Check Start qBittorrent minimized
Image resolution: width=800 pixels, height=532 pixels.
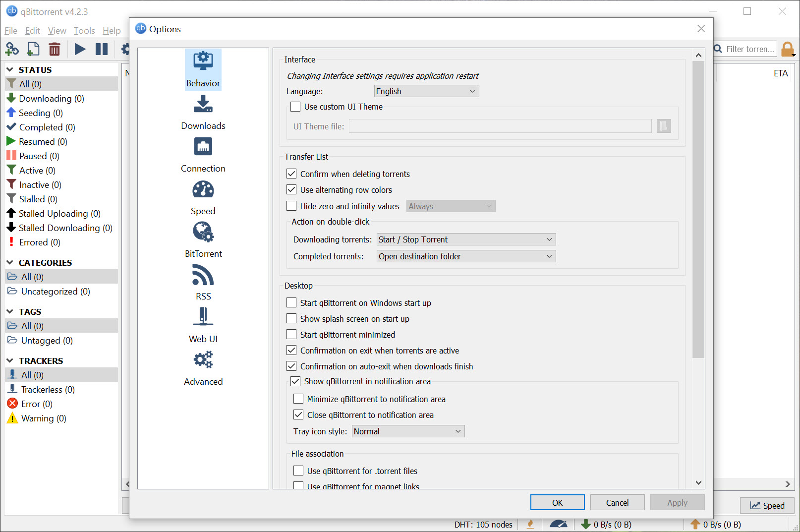pyautogui.click(x=291, y=335)
